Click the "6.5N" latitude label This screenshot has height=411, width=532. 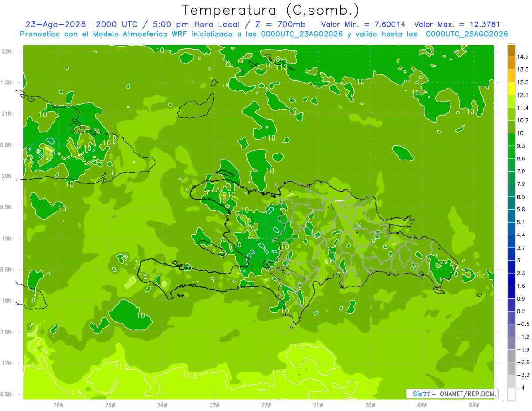6,394
